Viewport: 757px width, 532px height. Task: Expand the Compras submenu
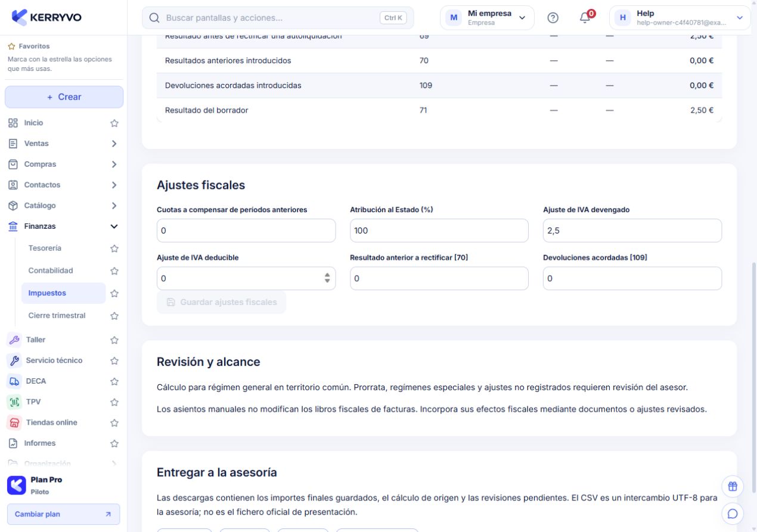(x=114, y=164)
